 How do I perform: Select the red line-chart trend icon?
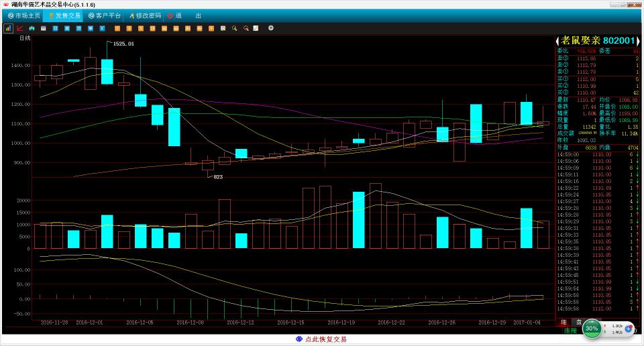pyautogui.click(x=19, y=28)
